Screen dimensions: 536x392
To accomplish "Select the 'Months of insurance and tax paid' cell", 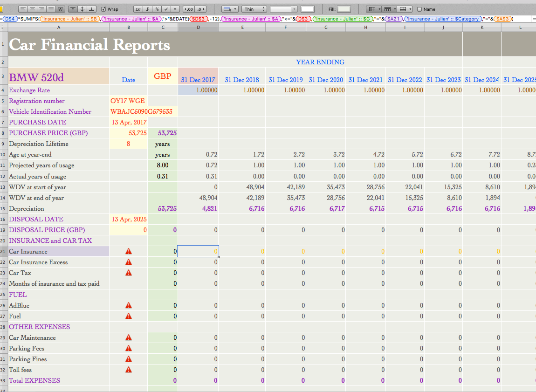I will click(x=58, y=284).
